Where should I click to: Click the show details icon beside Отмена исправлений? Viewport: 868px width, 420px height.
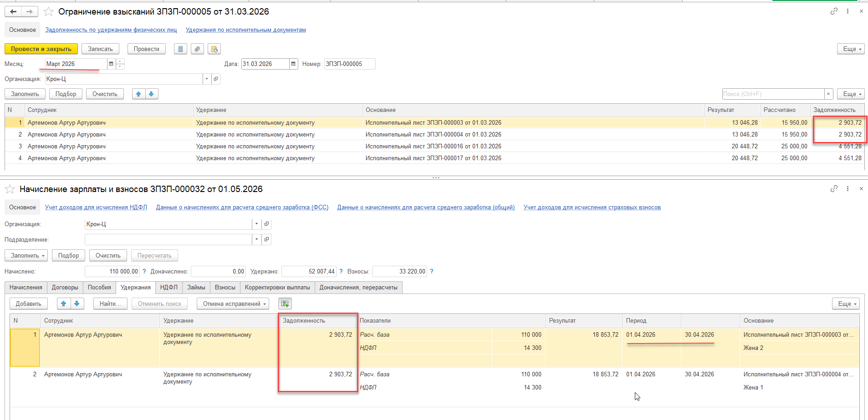(x=285, y=304)
